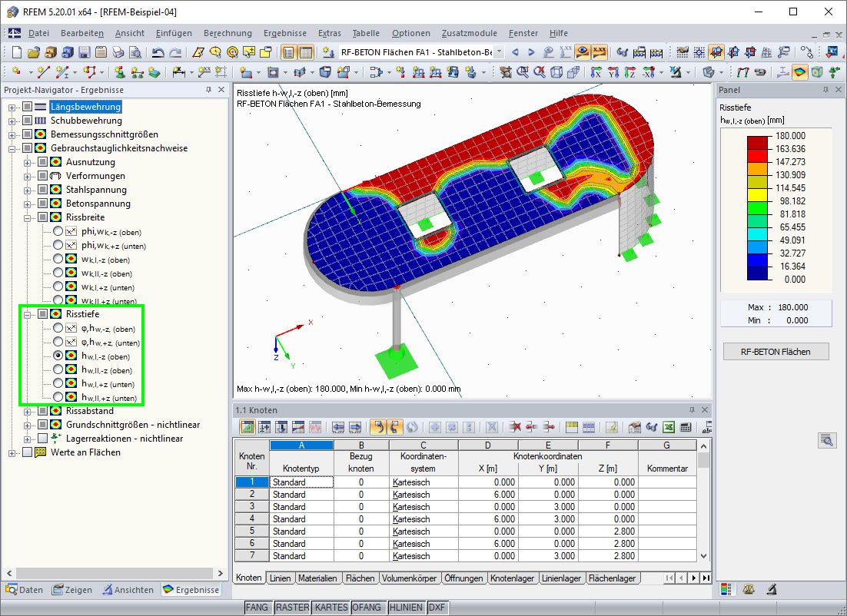Click the color scale icon below panel
The height and width of the screenshot is (616, 847).
coord(726,589)
